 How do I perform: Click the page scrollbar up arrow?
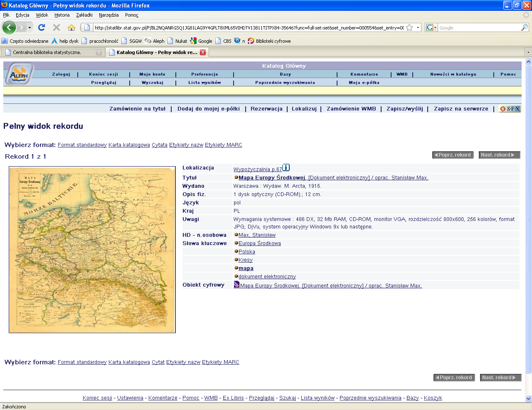[x=529, y=62]
